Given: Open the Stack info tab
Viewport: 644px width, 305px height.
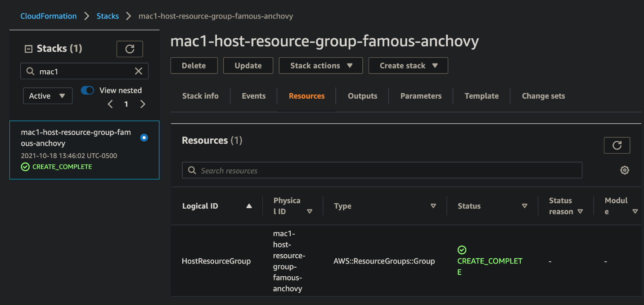Looking at the screenshot, I should pyautogui.click(x=200, y=96).
